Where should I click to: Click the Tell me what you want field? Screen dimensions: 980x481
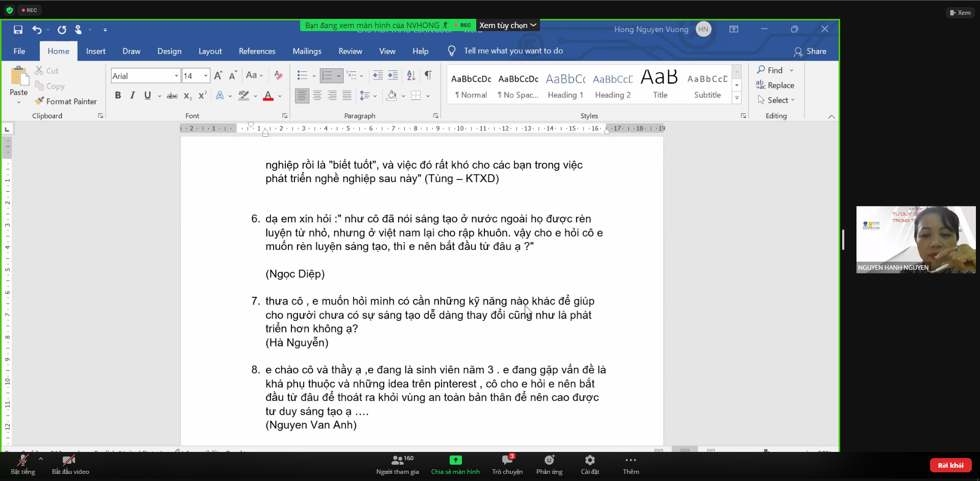(x=513, y=51)
